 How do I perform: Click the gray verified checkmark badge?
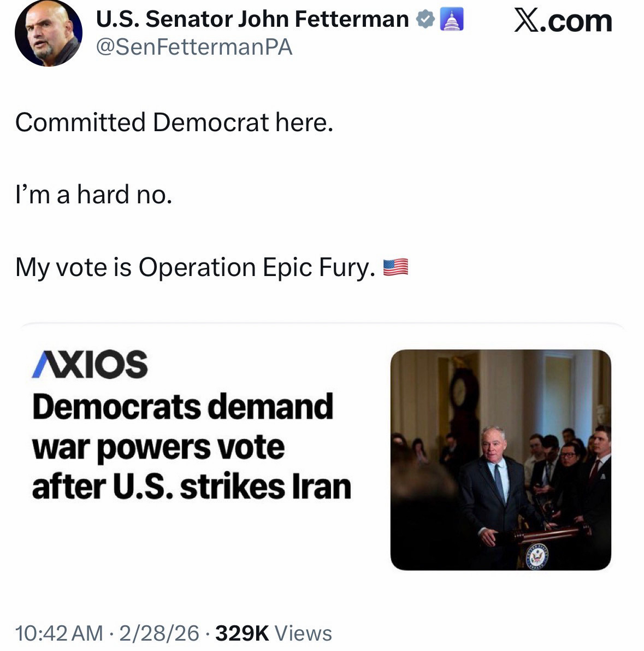[x=424, y=20]
